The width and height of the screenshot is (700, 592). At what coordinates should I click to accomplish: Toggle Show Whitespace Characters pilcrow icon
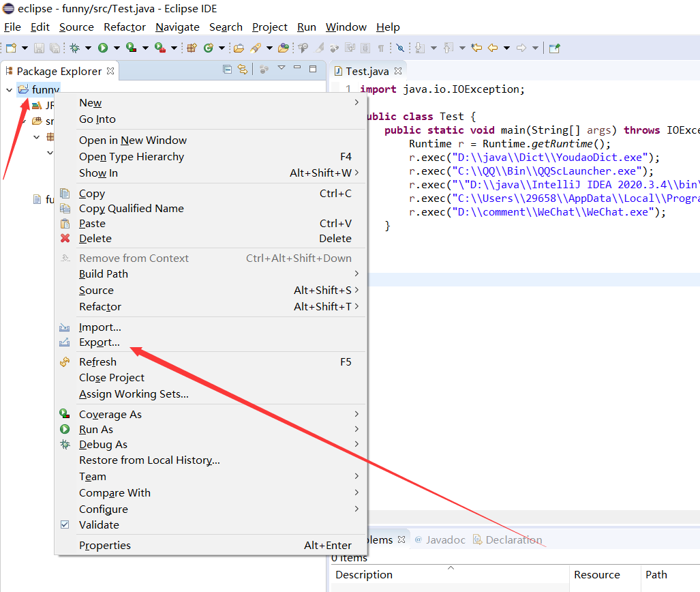coord(381,48)
